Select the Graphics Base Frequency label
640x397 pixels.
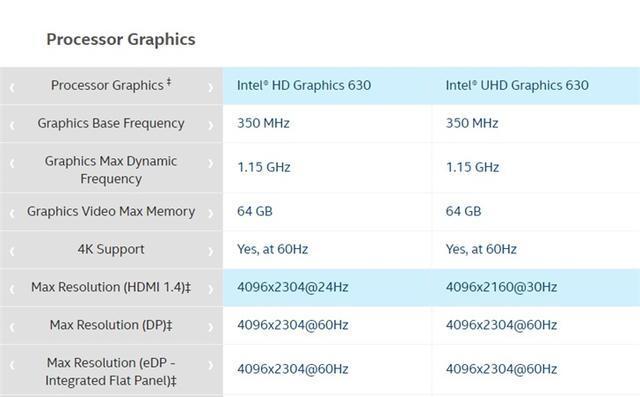pyautogui.click(x=111, y=123)
